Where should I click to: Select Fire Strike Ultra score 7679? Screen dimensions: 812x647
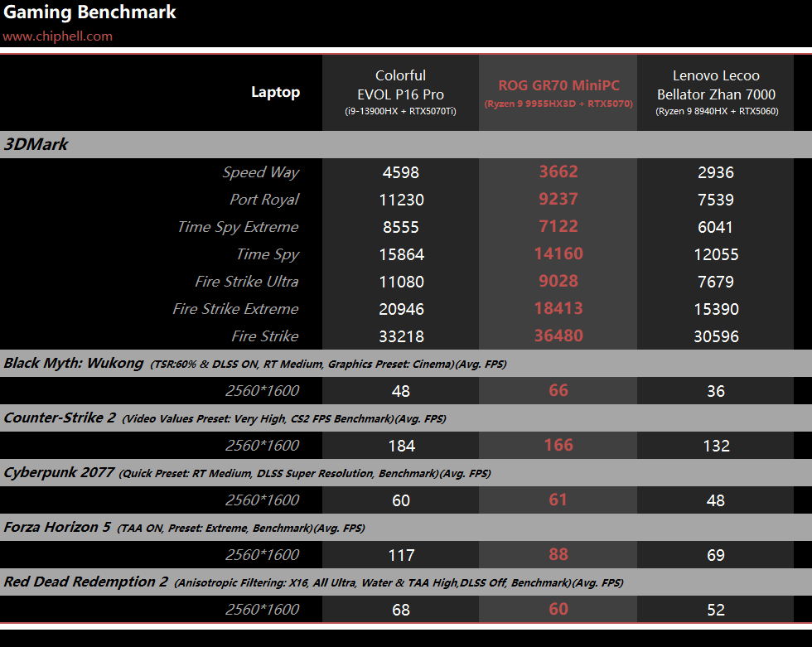click(716, 282)
